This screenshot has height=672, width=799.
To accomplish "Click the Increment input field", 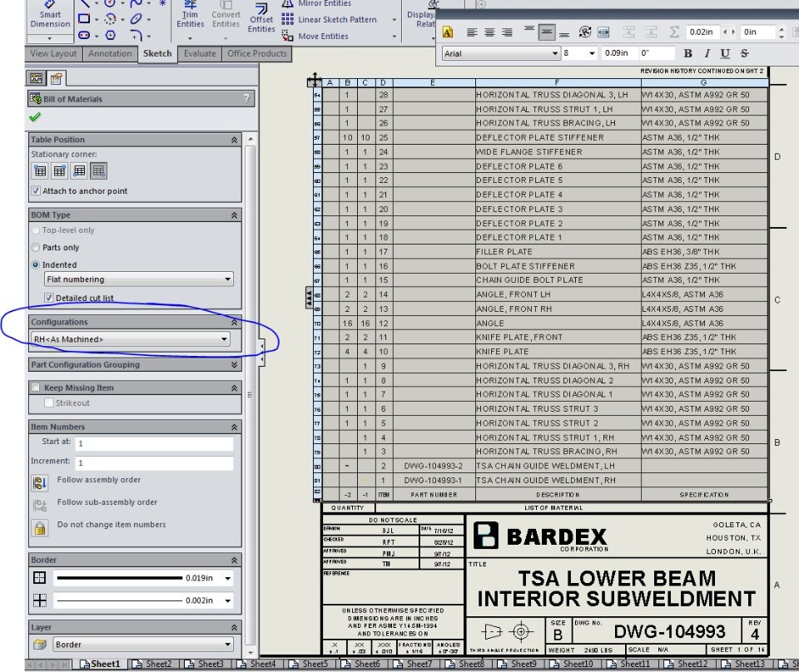I will click(154, 462).
